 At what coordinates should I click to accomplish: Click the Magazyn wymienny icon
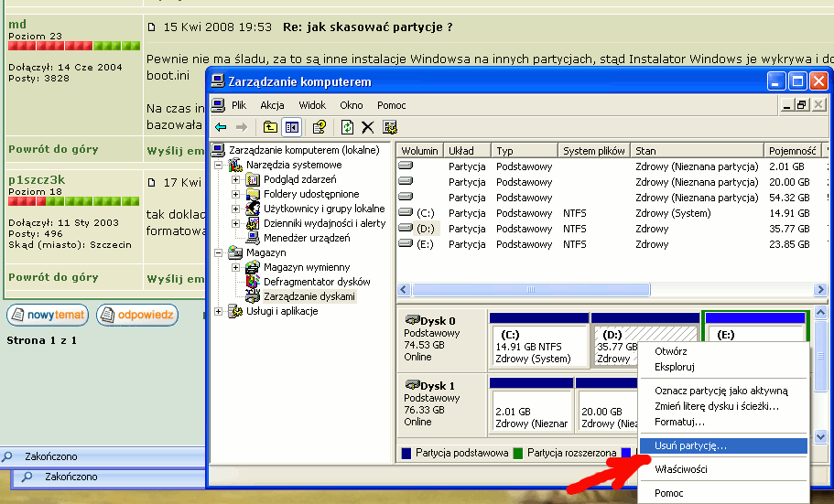[x=254, y=267]
